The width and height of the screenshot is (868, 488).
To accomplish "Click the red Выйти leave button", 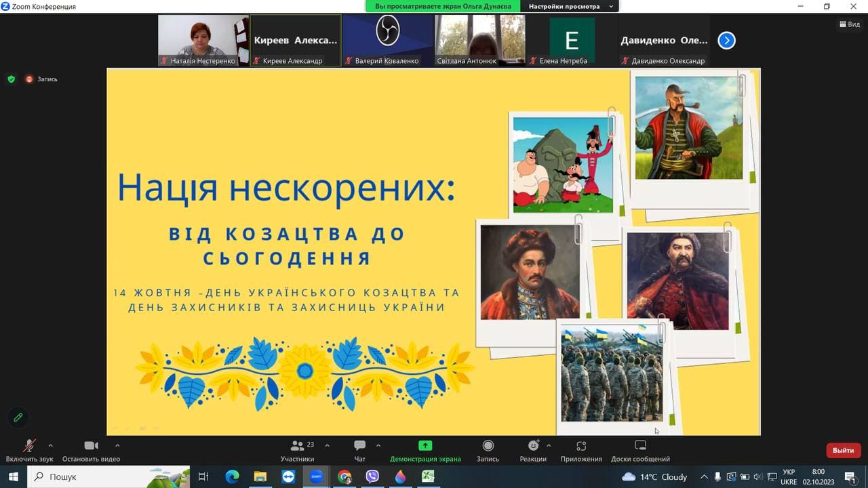I will 844,450.
